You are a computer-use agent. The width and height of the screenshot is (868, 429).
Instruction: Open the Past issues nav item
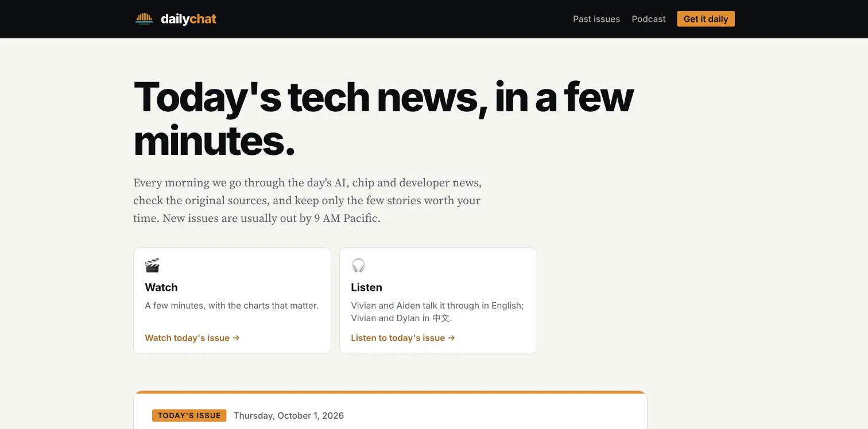click(x=596, y=19)
